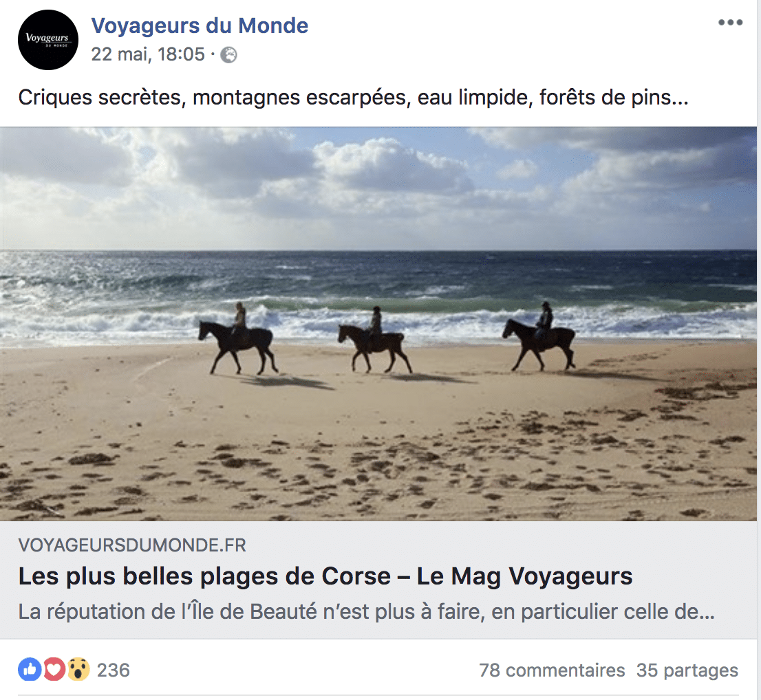This screenshot has width=761, height=700.
Task: Click the Wow emoji reaction icon
Action: click(x=78, y=670)
